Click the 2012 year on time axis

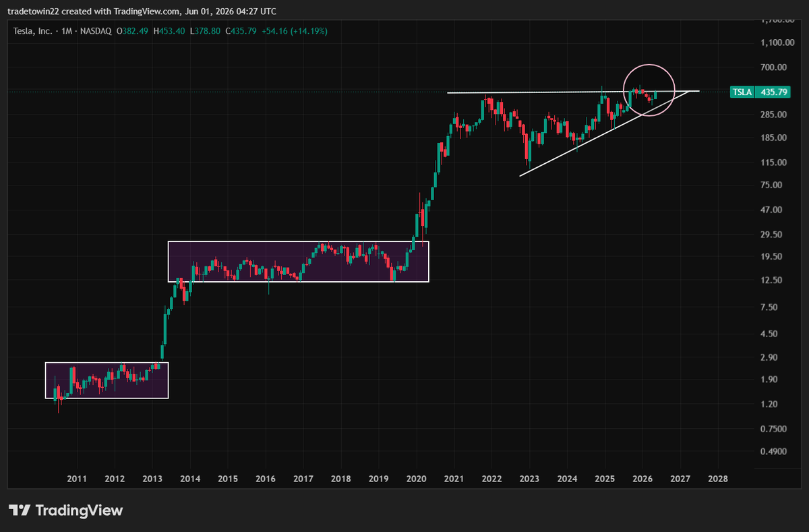coord(115,478)
